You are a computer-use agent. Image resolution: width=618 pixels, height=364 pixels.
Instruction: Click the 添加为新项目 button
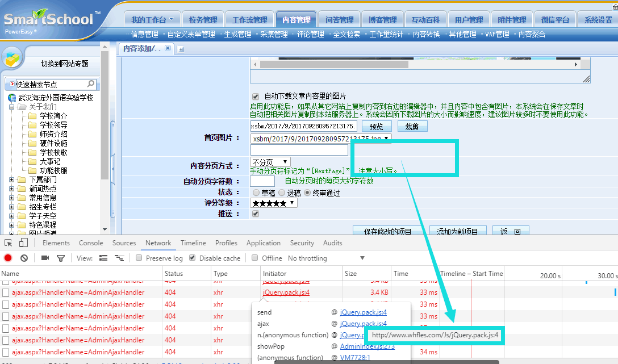(458, 232)
